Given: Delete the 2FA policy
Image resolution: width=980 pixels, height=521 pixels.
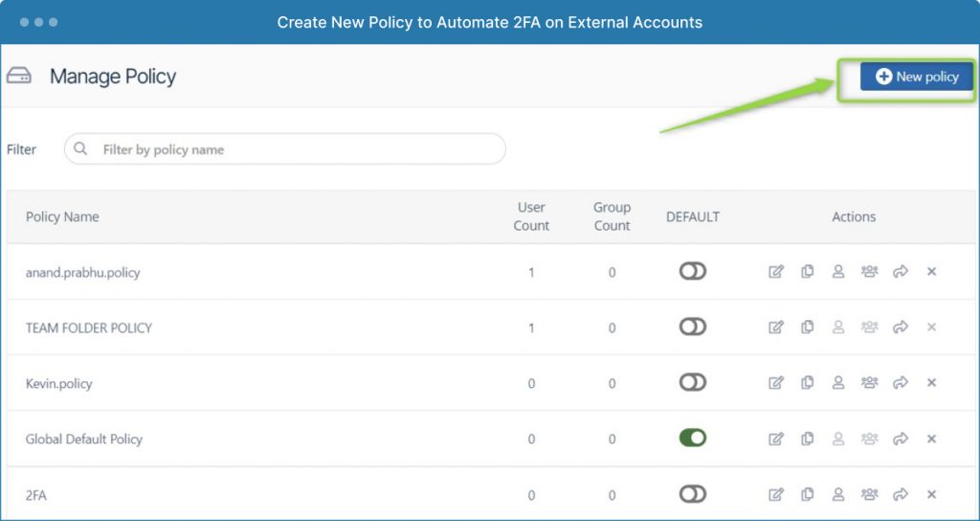Looking at the screenshot, I should (931, 494).
